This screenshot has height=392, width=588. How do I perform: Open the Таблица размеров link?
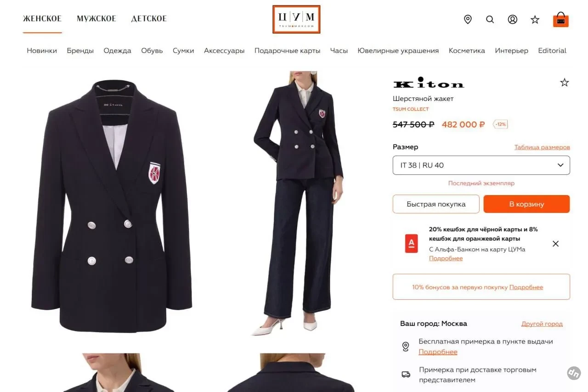click(x=542, y=147)
